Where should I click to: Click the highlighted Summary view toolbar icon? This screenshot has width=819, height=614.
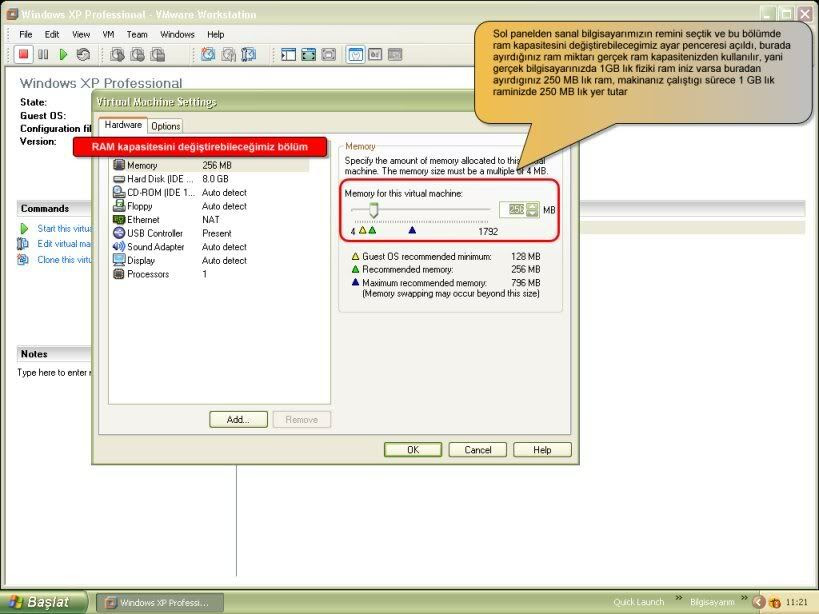[x=356, y=54]
